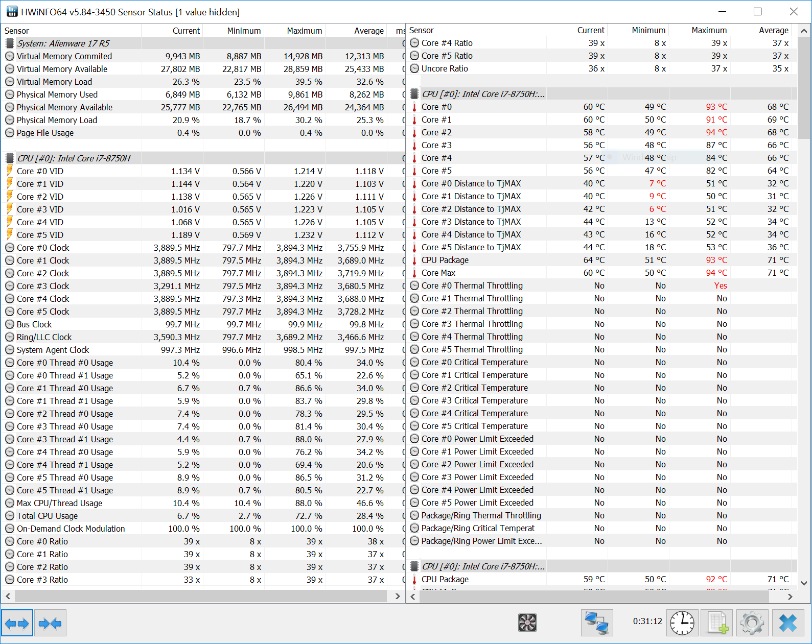812x644 pixels.
Task: Click the HWiNFO64 app icon in title bar
Action: coord(12,12)
